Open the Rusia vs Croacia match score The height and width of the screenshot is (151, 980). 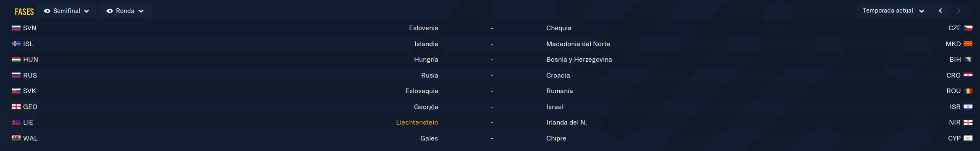492,75
